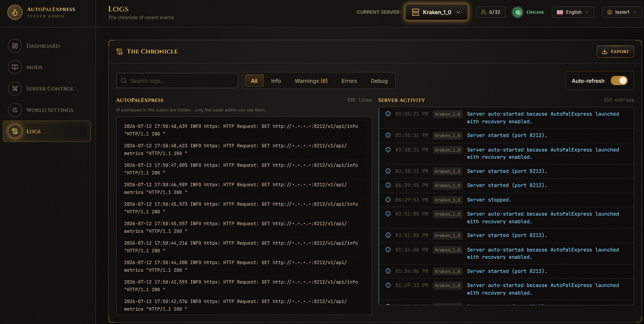Click the server stack icon beside Kraken_1_0
644x324 pixels.
point(416,12)
